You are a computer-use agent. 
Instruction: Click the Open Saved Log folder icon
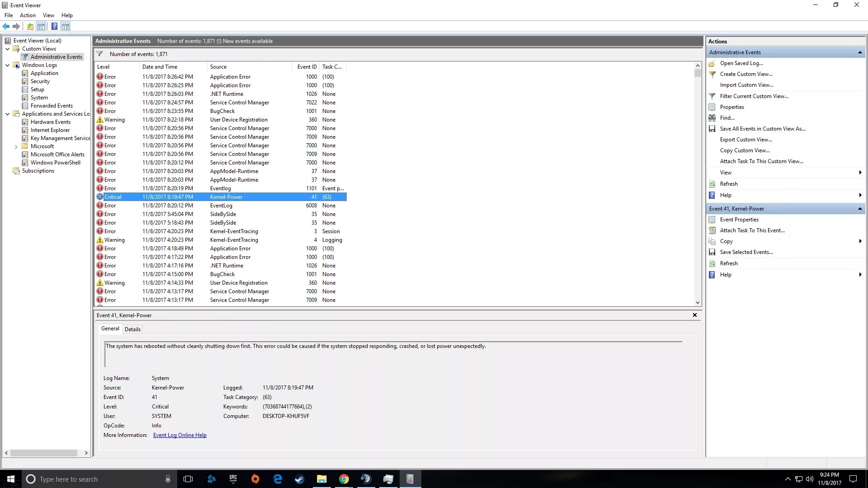point(712,63)
